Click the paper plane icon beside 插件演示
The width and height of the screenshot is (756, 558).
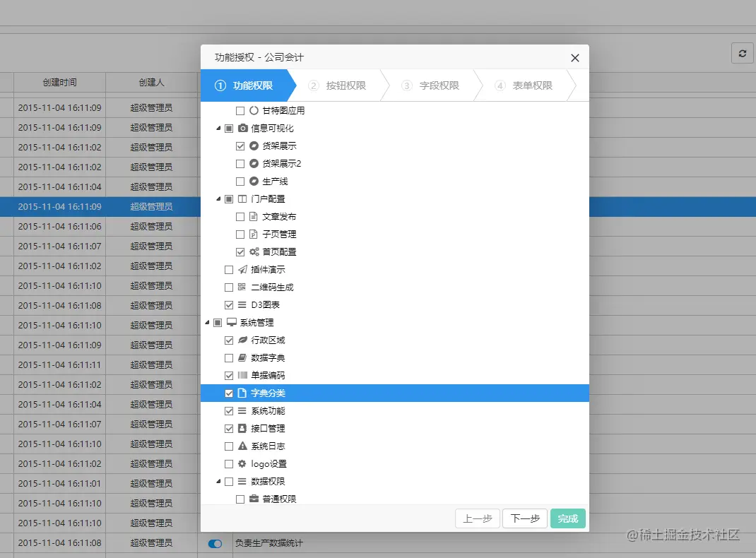coord(242,269)
